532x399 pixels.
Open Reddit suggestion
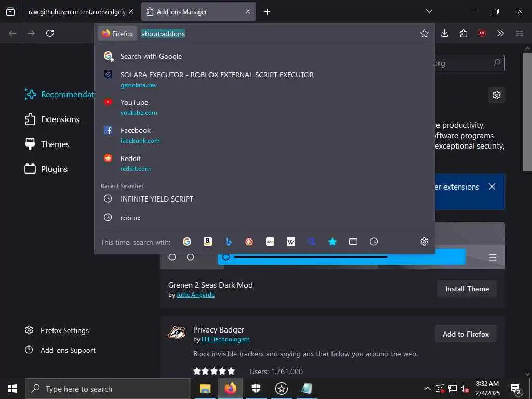coord(264,163)
